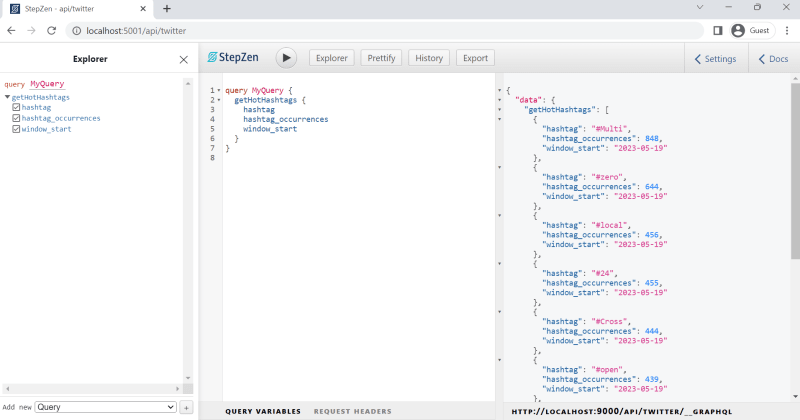Collapse the #open result object
The height and width of the screenshot is (420, 800).
pyautogui.click(x=499, y=360)
